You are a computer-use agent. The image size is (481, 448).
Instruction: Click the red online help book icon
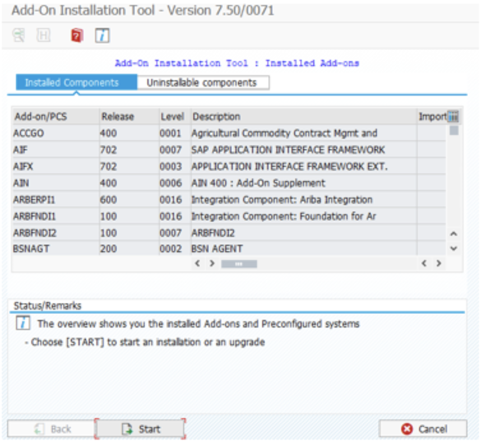pyautogui.click(x=77, y=36)
